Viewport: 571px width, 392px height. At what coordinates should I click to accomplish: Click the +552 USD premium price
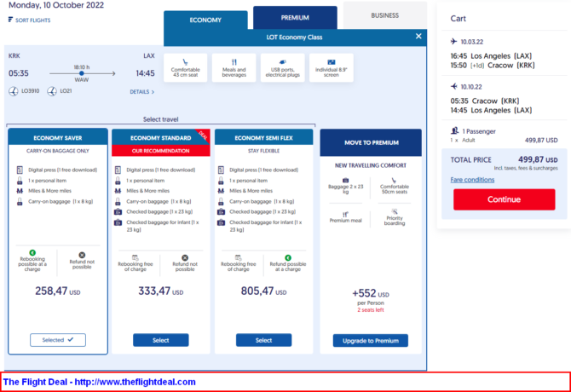(371, 293)
